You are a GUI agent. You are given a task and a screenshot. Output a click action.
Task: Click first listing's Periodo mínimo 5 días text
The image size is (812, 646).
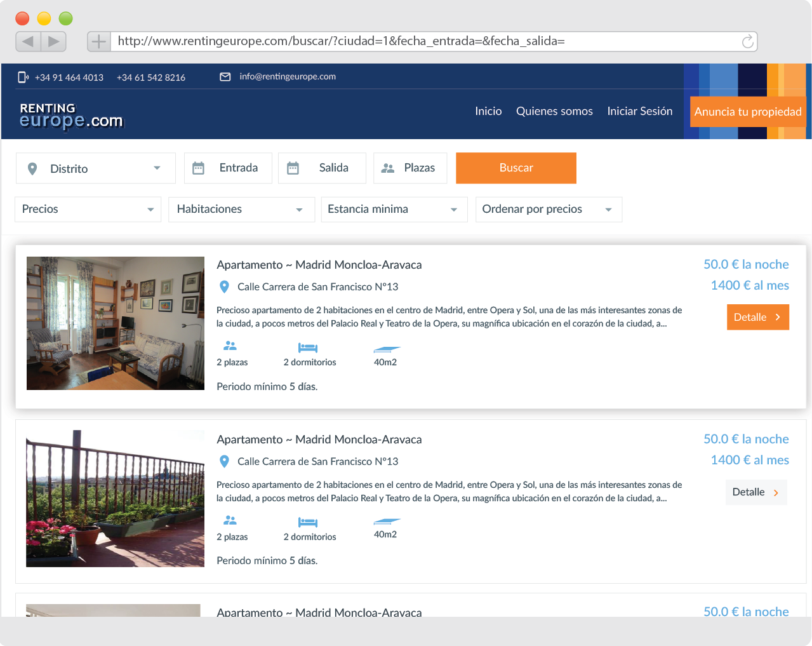[x=267, y=387]
